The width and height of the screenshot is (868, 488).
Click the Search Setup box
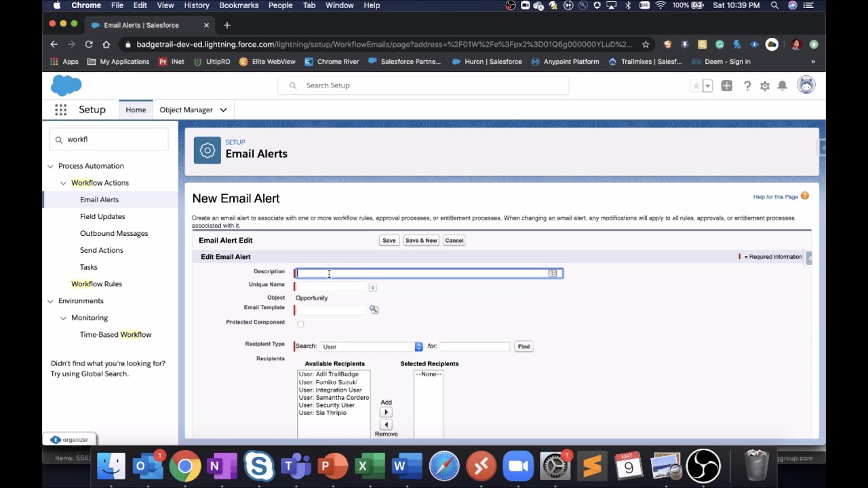pyautogui.click(x=423, y=85)
